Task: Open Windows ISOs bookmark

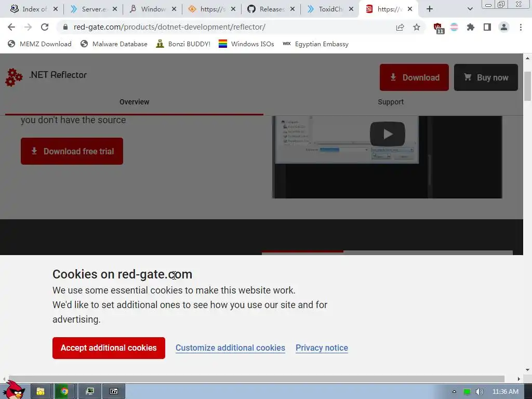Action: pyautogui.click(x=246, y=44)
